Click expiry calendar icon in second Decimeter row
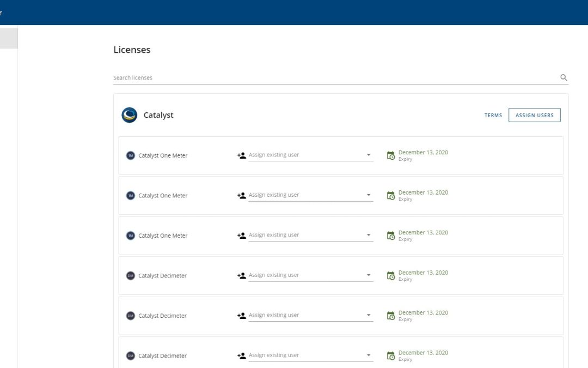Screen dimensions: 588x368 (391, 316)
